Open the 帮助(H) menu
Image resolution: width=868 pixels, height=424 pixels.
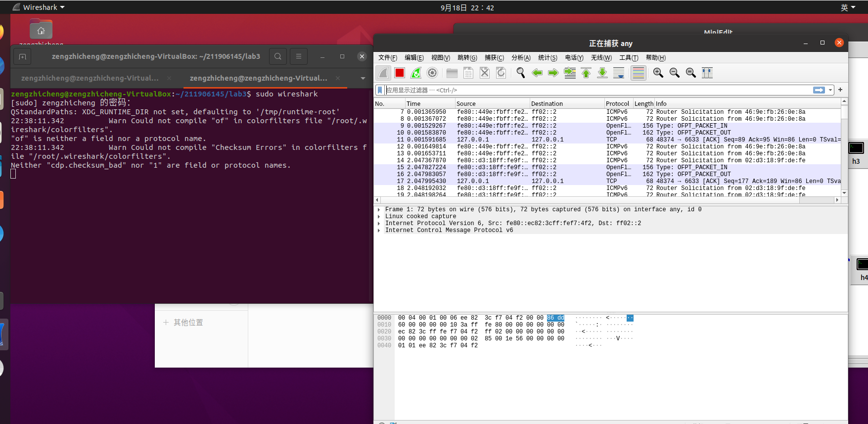[x=656, y=58]
